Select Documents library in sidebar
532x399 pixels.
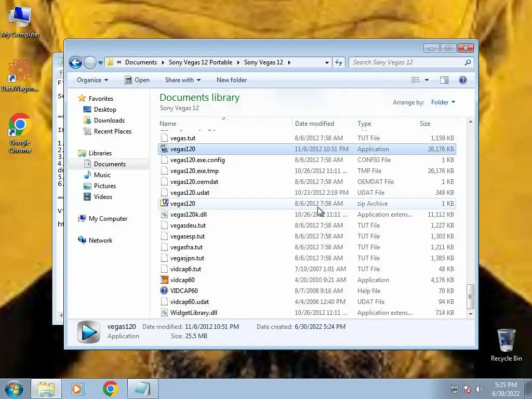click(110, 164)
